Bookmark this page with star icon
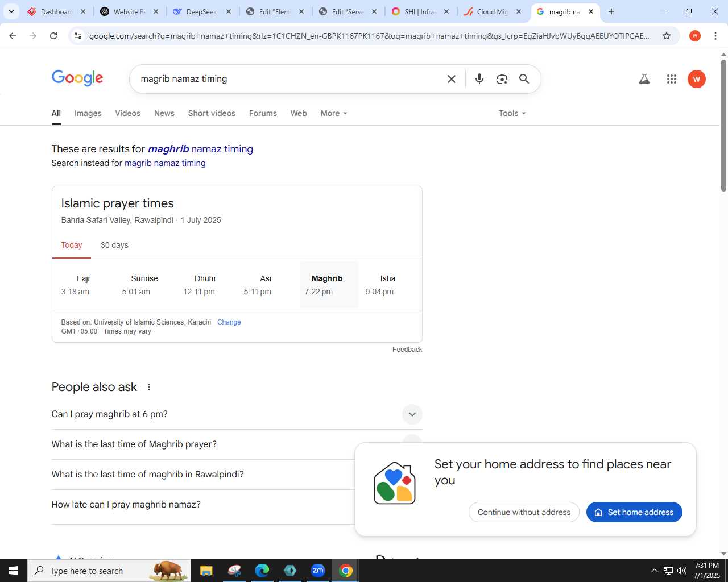The image size is (728, 582). click(x=667, y=36)
